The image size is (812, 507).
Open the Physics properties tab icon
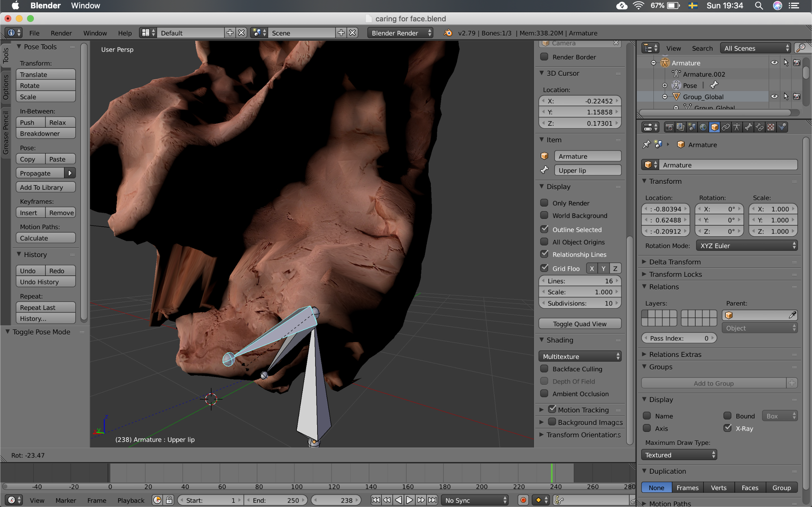tap(782, 127)
